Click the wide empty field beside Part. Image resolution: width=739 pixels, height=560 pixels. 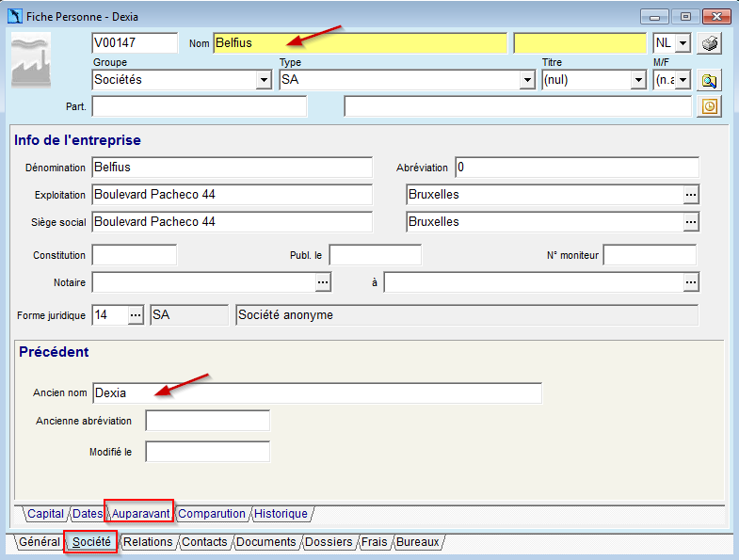click(x=518, y=106)
